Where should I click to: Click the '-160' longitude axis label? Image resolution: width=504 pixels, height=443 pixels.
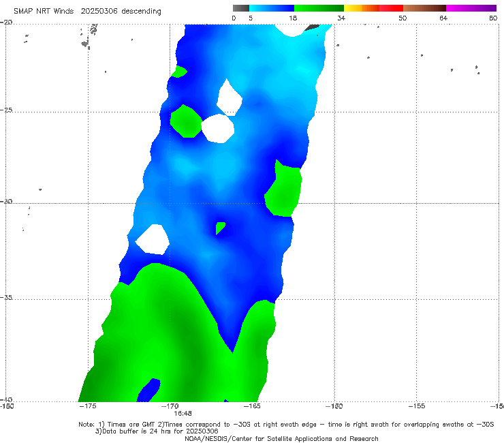pyautogui.click(x=334, y=406)
